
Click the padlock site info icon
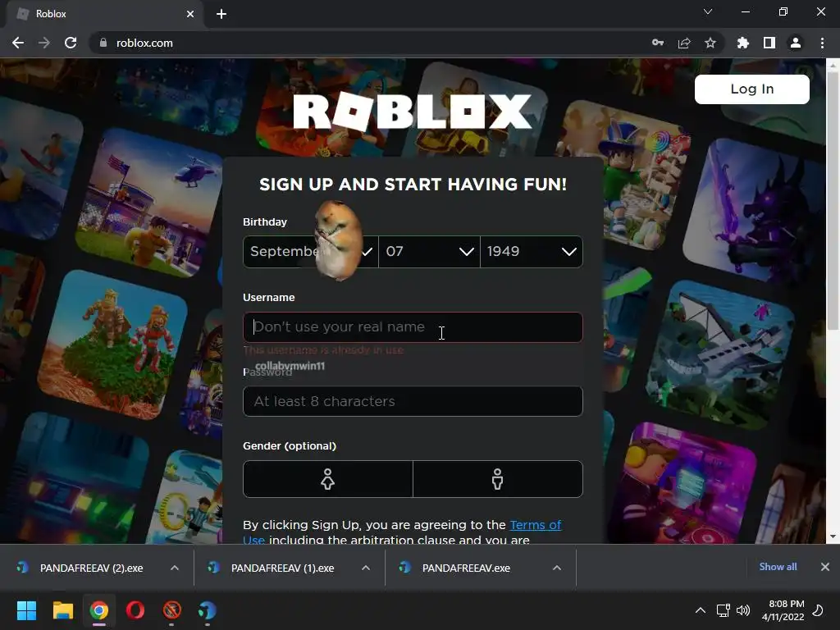point(103,43)
